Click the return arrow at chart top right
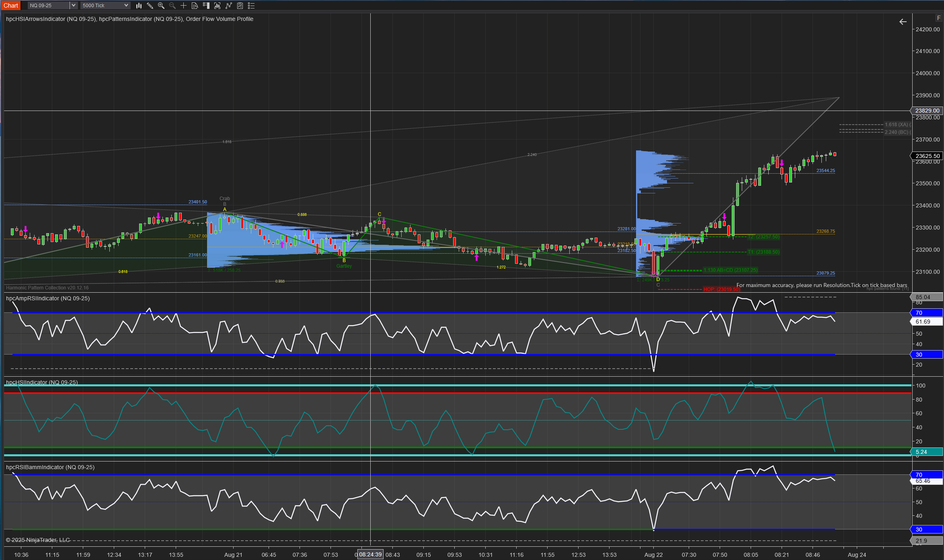This screenshot has width=944, height=560. [903, 22]
